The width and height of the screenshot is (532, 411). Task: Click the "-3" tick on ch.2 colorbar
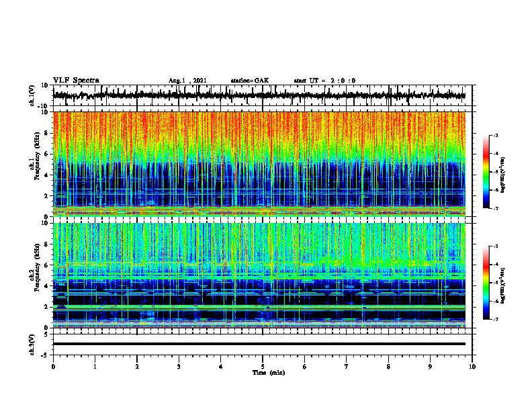pyautogui.click(x=496, y=246)
